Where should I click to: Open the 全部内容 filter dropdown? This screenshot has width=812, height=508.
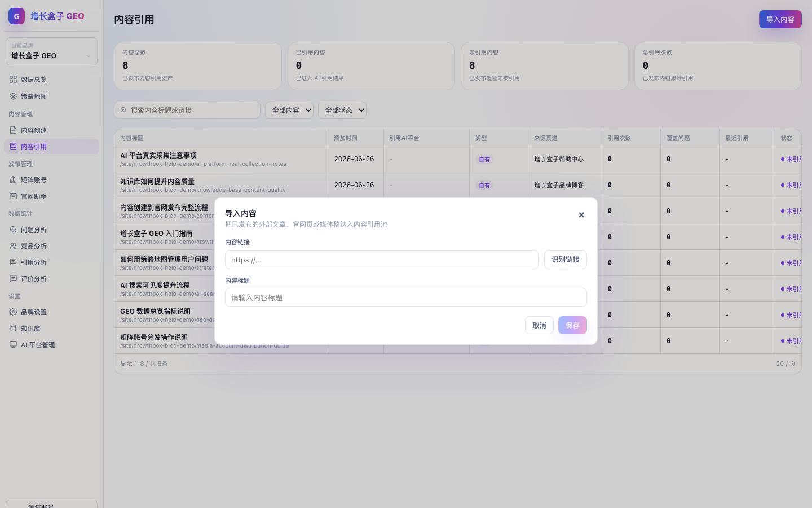click(x=289, y=110)
